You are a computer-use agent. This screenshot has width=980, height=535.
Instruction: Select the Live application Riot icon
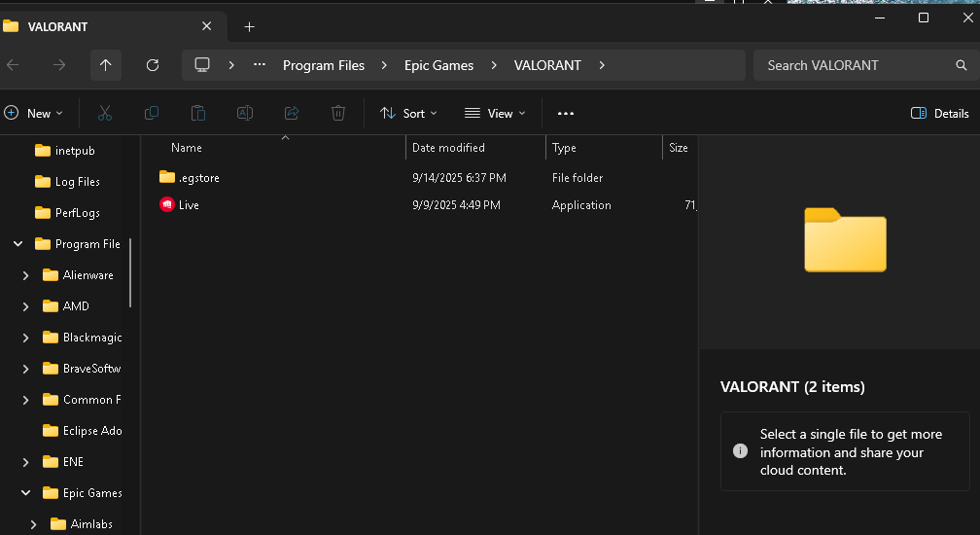pos(167,204)
